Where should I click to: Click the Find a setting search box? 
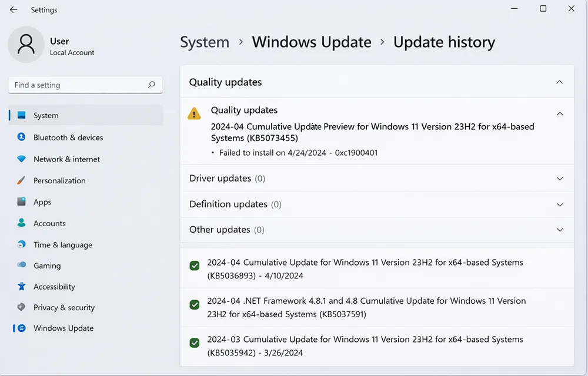coord(85,85)
